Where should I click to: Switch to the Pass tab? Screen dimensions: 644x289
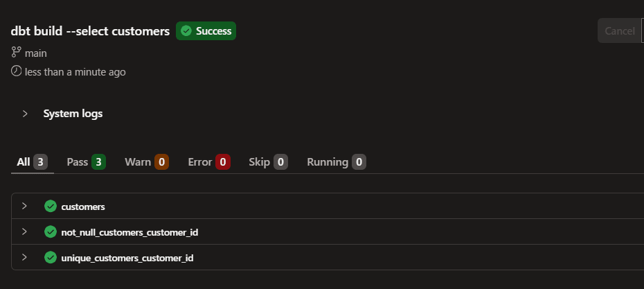point(87,162)
